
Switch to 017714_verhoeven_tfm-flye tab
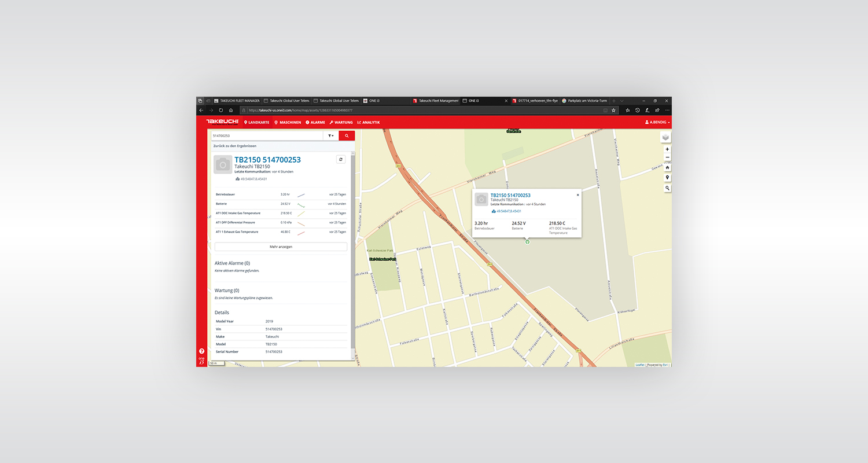tap(535, 101)
